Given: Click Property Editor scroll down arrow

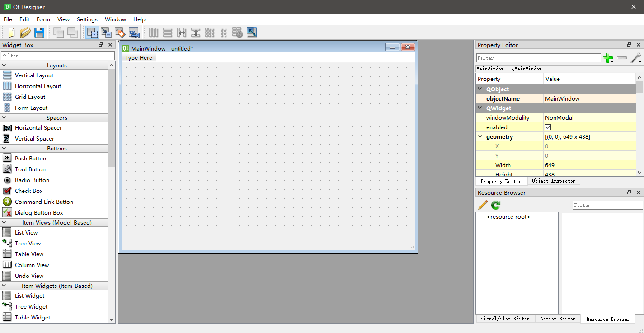Looking at the screenshot, I should point(639,173).
